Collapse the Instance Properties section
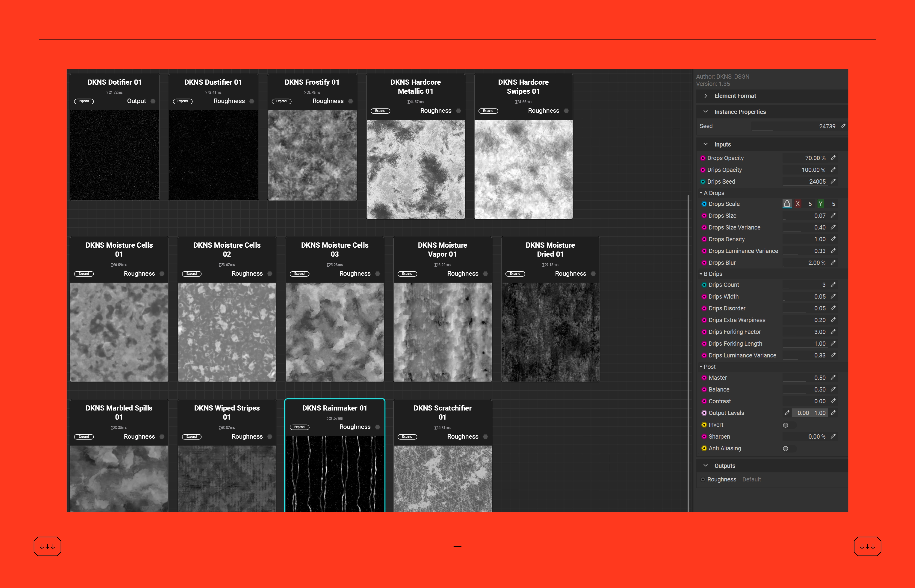 (x=706, y=112)
